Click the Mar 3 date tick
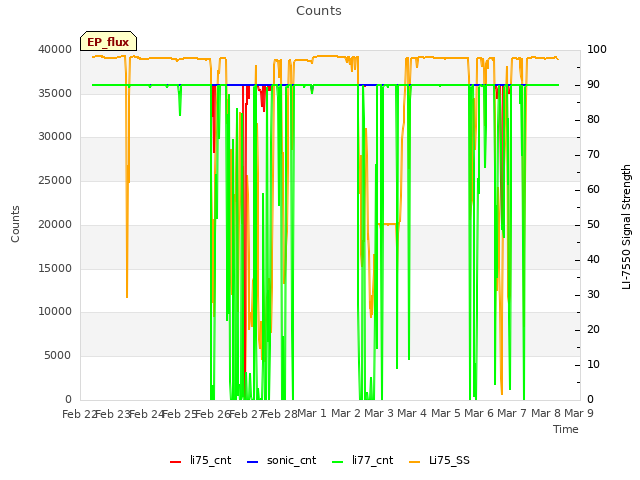 [379, 413]
